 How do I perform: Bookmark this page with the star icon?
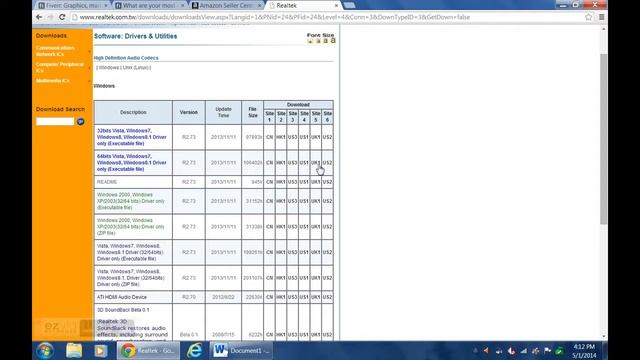[x=589, y=17]
